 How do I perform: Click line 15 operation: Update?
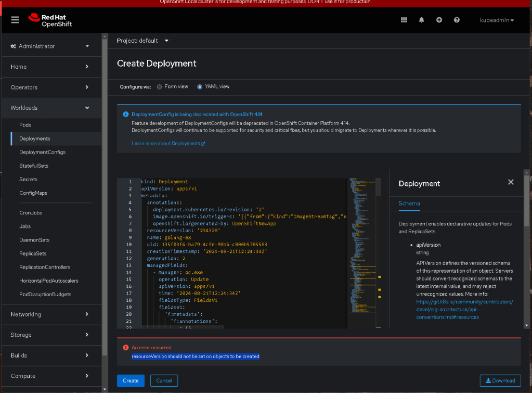tap(184, 279)
